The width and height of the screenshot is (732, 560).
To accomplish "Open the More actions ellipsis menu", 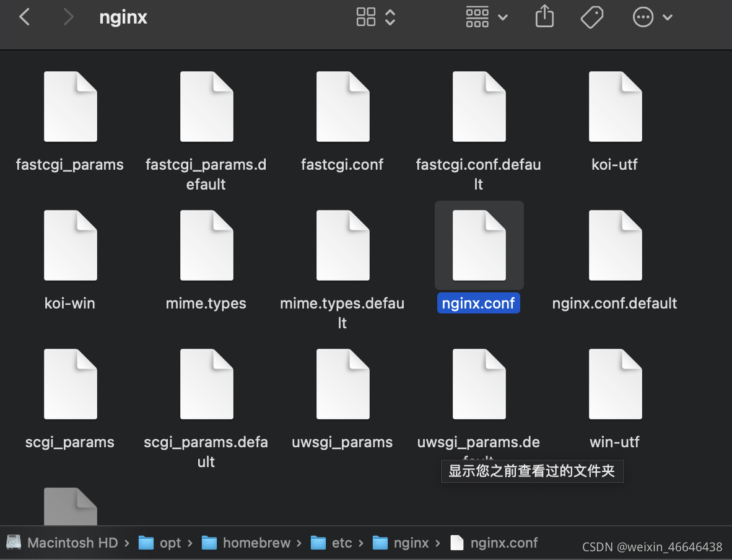I will [643, 17].
